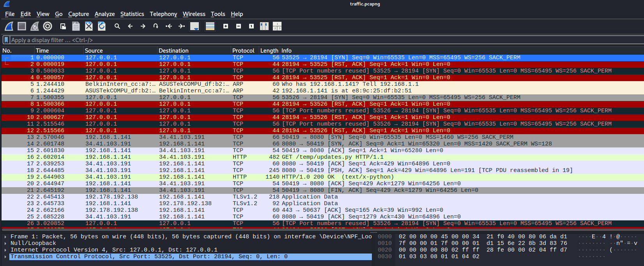Screen dimensions: 644x266
Task: Expand the Frame 1 details tree
Action: tap(5, 237)
